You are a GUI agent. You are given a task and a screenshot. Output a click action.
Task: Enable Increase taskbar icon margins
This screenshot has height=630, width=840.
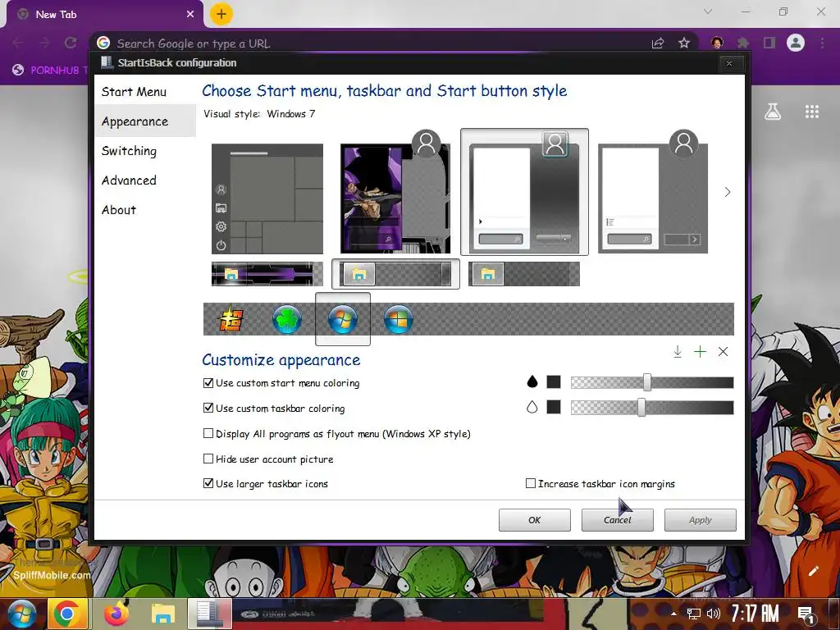click(x=531, y=484)
